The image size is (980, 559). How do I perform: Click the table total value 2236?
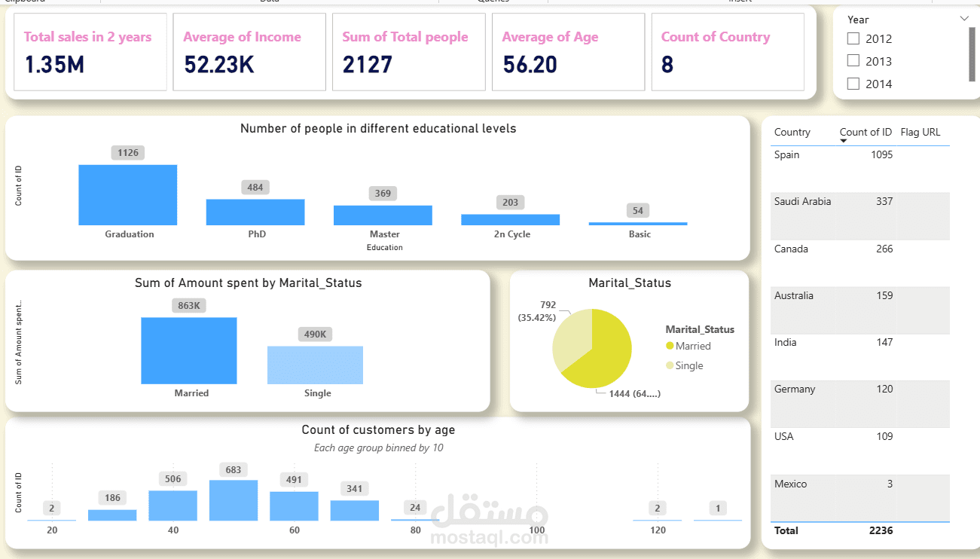coord(881,531)
